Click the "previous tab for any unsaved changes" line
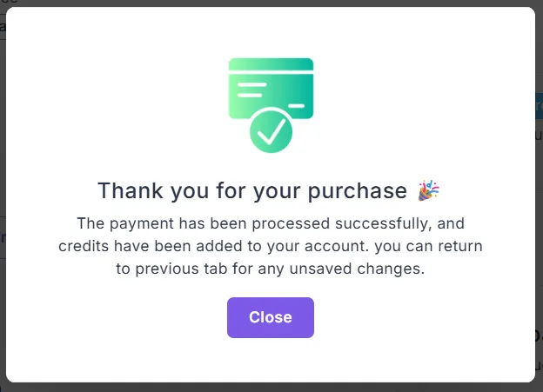 271,269
